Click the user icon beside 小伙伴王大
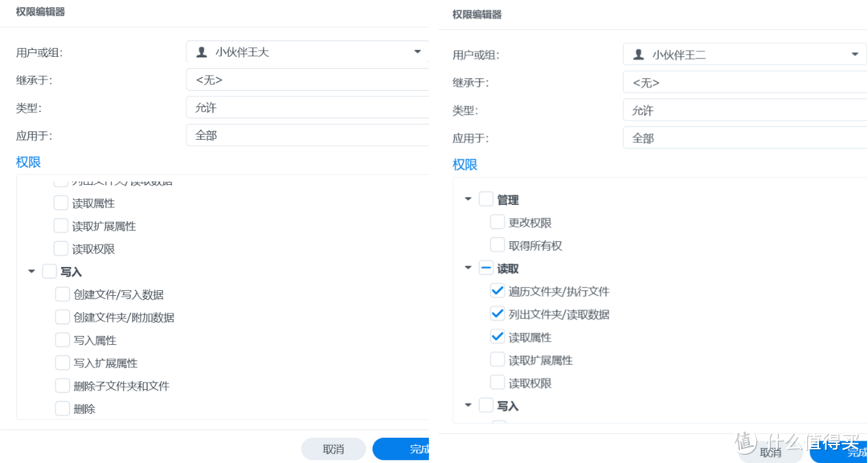 pyautogui.click(x=201, y=53)
